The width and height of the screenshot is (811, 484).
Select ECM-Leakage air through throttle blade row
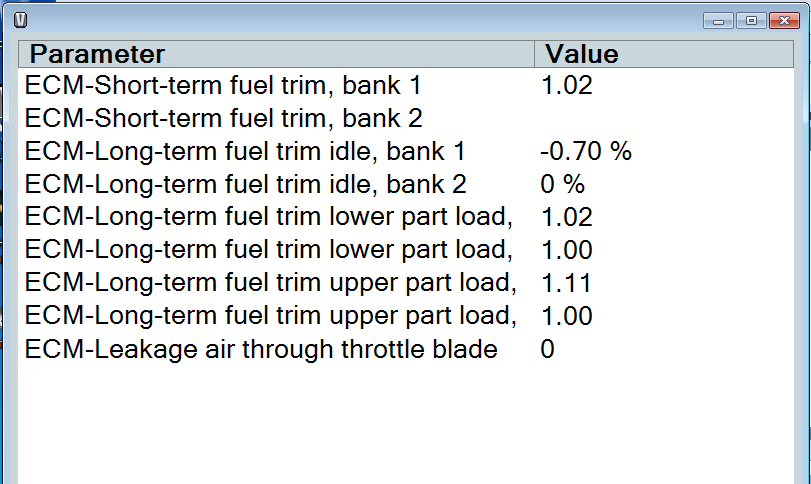pos(261,349)
